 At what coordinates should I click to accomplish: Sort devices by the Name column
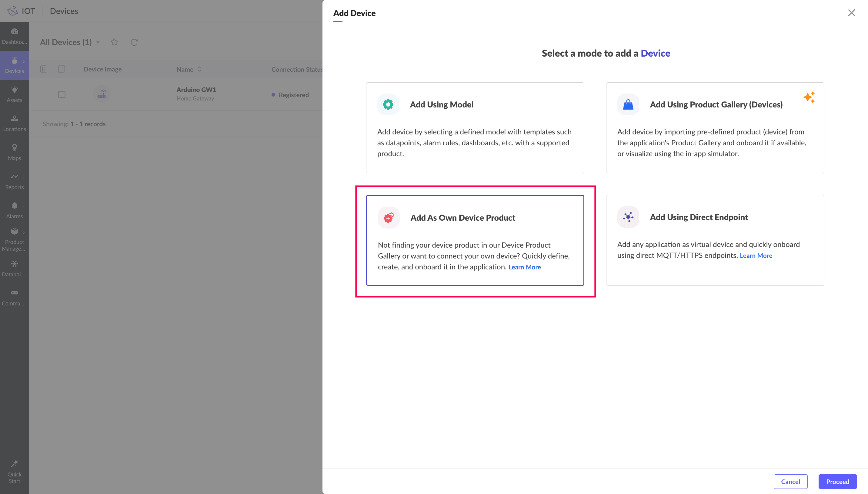coord(199,69)
